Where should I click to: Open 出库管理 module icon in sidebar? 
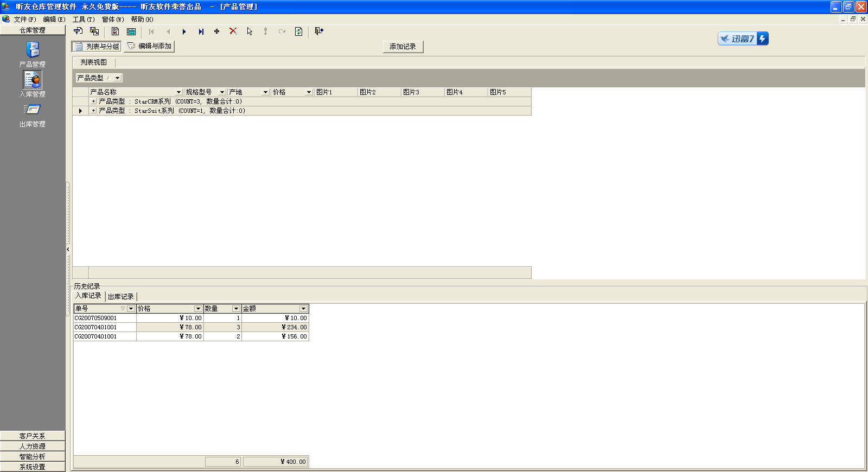click(33, 110)
